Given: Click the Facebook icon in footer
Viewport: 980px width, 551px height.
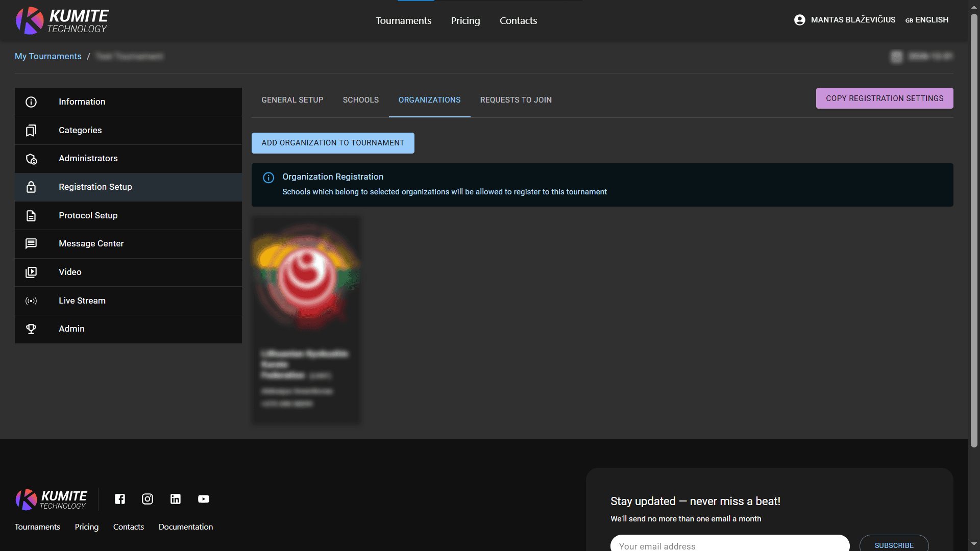Looking at the screenshot, I should pyautogui.click(x=120, y=499).
